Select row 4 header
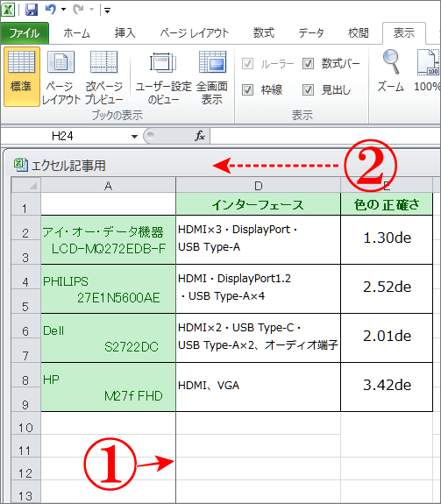Image resolution: width=441 pixels, height=504 pixels. [x=26, y=277]
